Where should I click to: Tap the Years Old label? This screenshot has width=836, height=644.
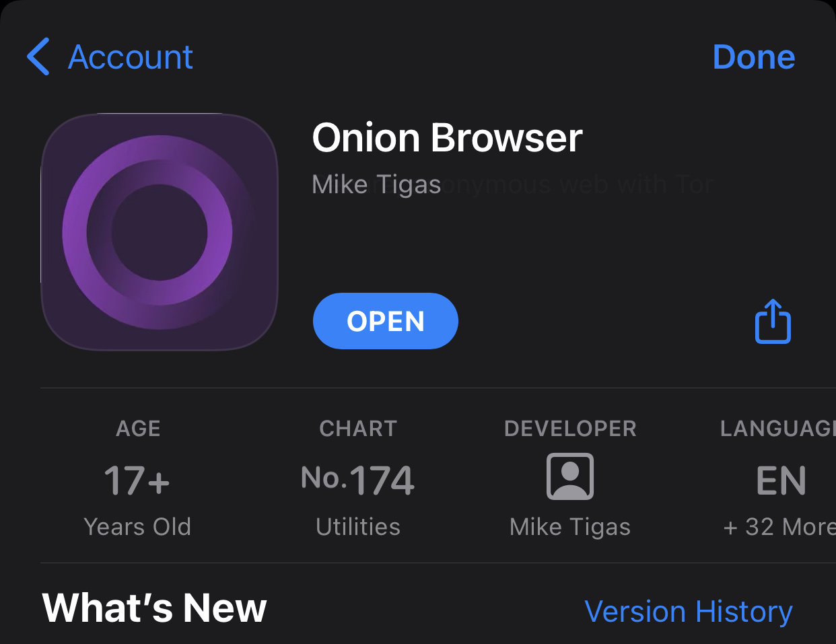coord(137,527)
